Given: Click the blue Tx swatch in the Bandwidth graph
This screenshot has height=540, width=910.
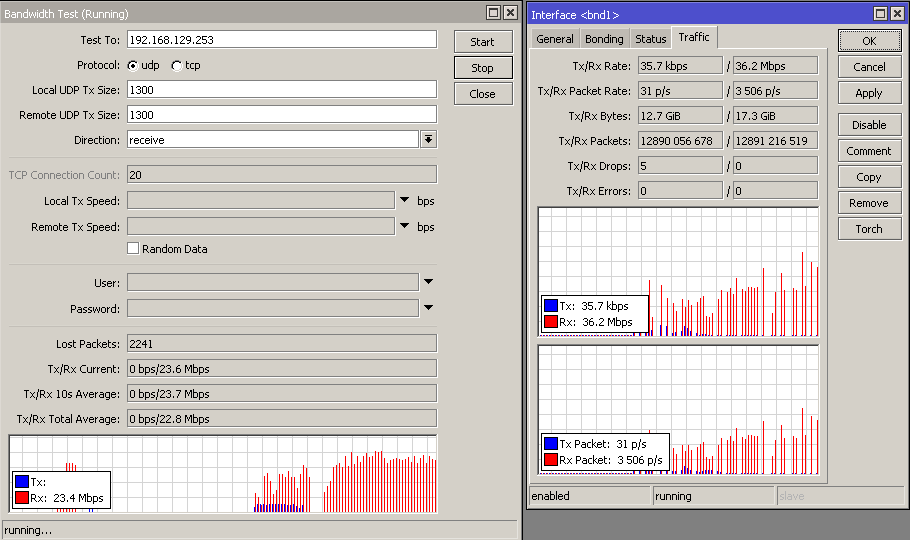Looking at the screenshot, I should (22, 481).
